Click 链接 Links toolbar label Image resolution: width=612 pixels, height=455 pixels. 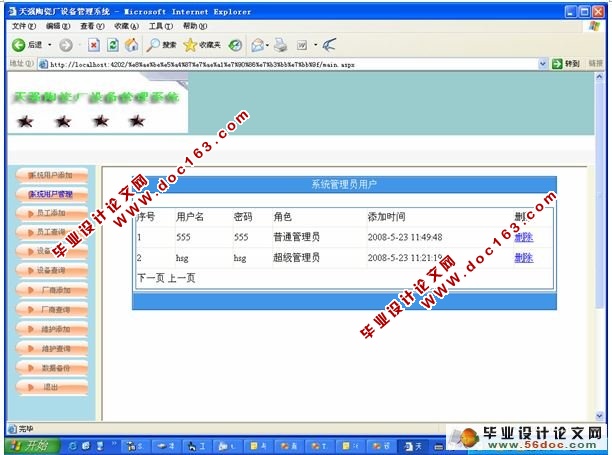pyautogui.click(x=596, y=64)
